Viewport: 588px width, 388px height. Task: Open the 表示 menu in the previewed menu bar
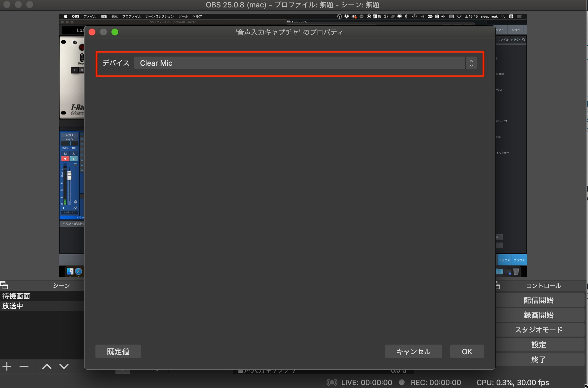(x=115, y=16)
